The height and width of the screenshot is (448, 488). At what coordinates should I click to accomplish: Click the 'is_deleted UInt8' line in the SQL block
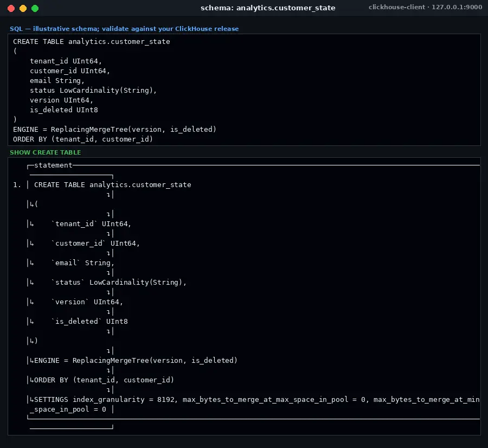(x=64, y=110)
